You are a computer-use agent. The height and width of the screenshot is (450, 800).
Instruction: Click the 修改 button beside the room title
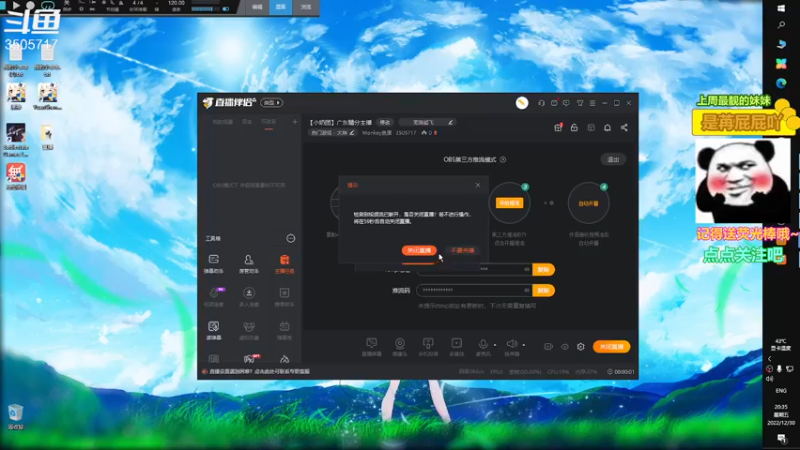coord(385,122)
